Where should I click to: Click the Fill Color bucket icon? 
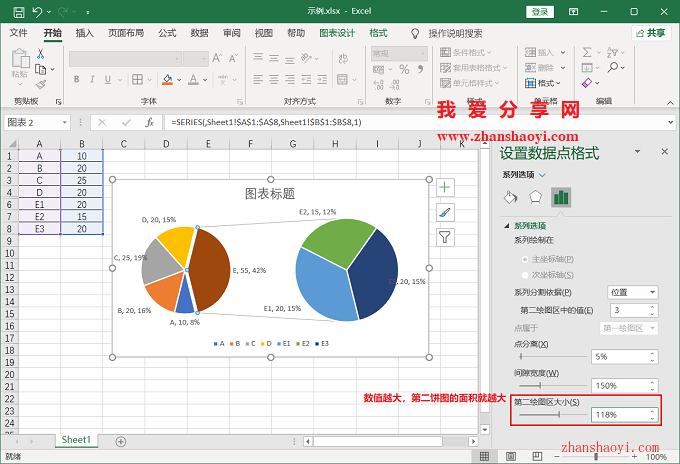167,79
